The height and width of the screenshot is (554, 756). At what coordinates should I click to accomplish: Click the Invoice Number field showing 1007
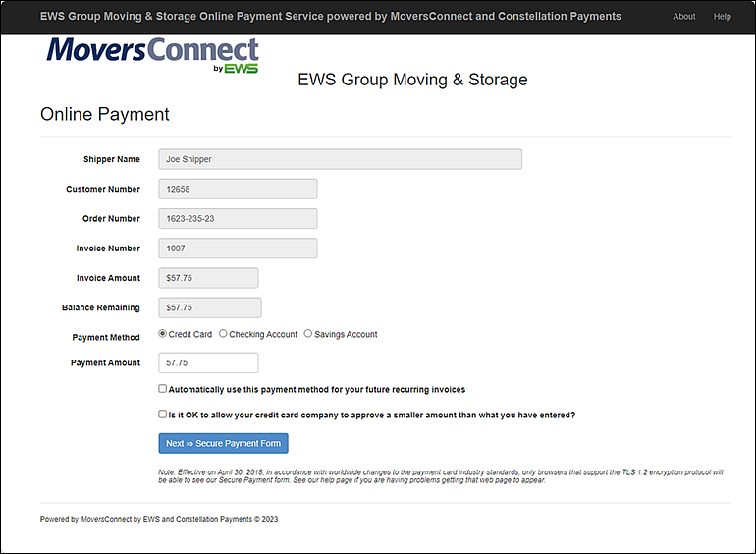tap(238, 249)
